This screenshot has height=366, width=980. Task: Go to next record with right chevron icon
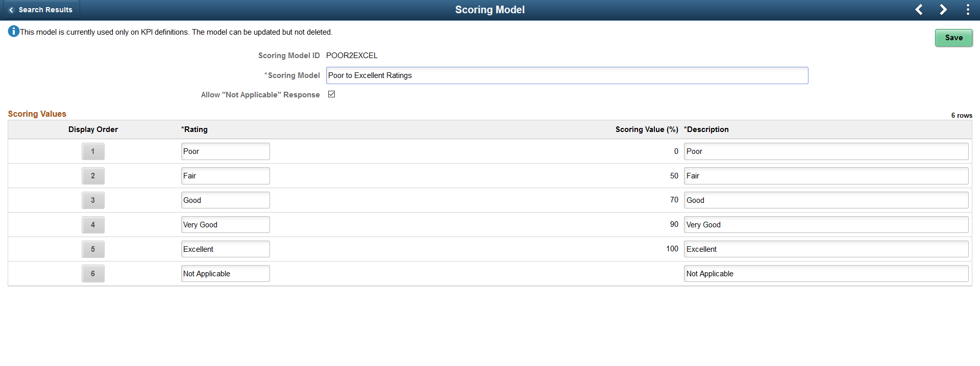coord(943,10)
